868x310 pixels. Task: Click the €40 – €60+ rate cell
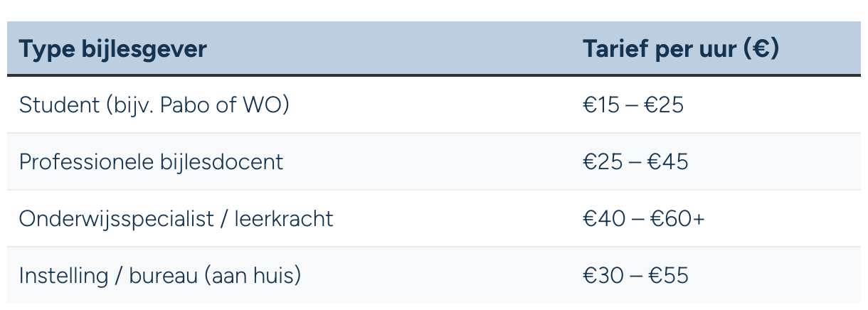(644, 219)
